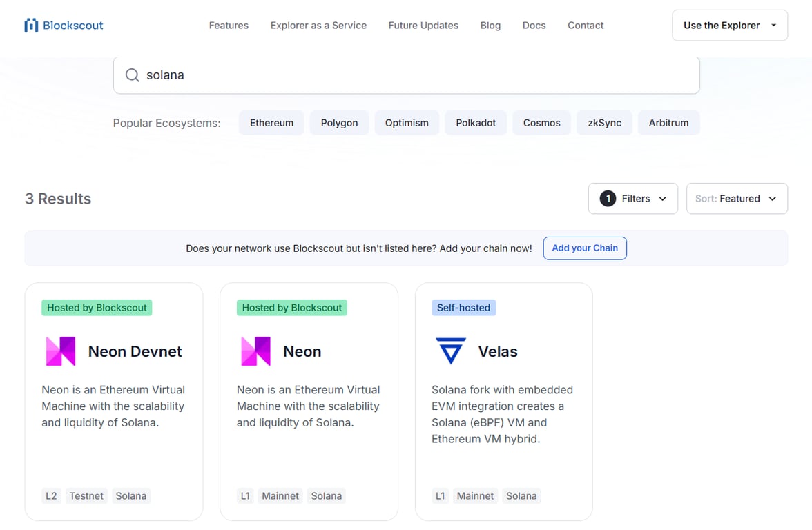This screenshot has width=812, height=530.
Task: Click Hosted by Blockscout badge on Neon card
Action: (x=292, y=308)
